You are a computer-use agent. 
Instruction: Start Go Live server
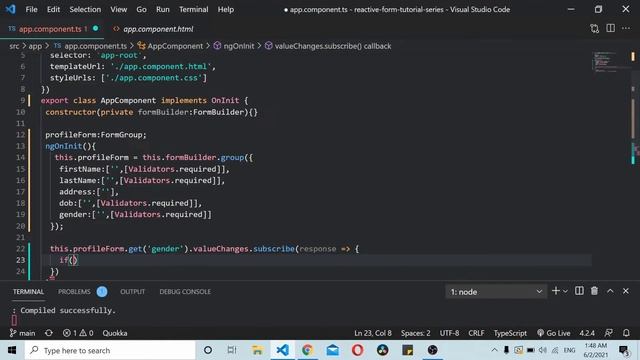[x=553, y=333]
